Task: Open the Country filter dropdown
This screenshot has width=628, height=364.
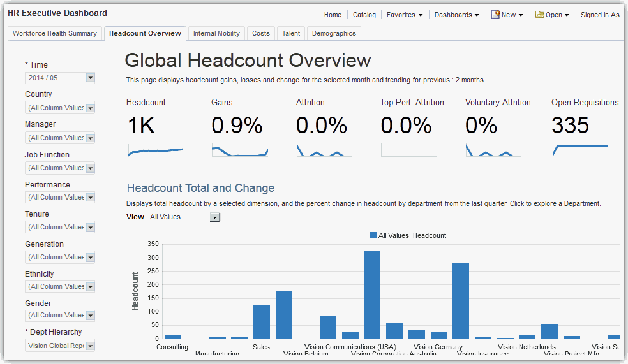Action: 90,108
